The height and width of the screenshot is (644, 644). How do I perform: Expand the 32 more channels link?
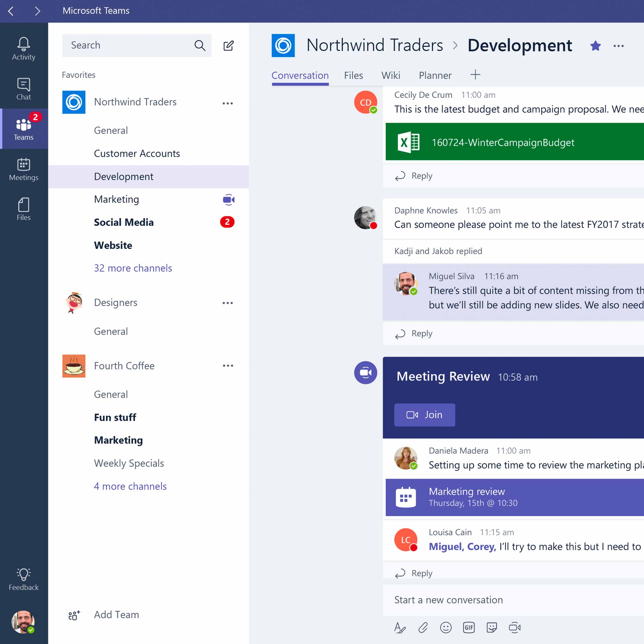133,268
